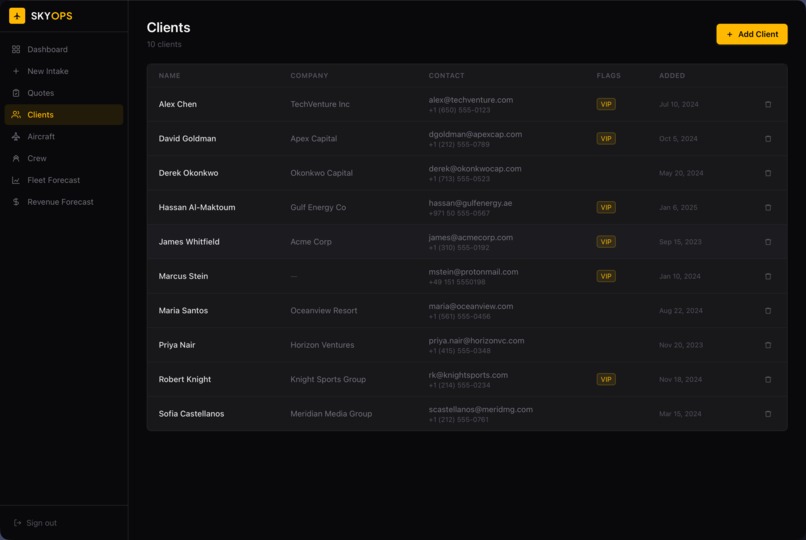The image size is (806, 540).
Task: Click email priya.nair@horizonvc.com
Action: (x=477, y=341)
